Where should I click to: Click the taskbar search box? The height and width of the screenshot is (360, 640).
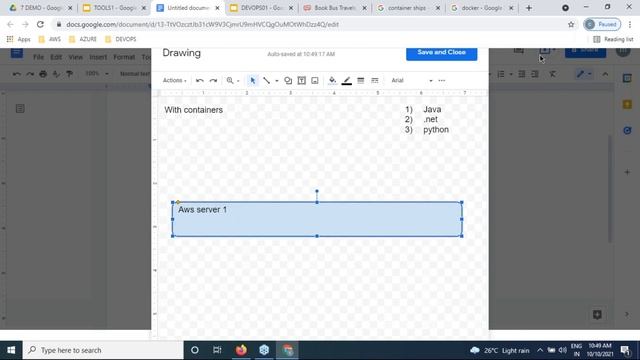pos(103,350)
